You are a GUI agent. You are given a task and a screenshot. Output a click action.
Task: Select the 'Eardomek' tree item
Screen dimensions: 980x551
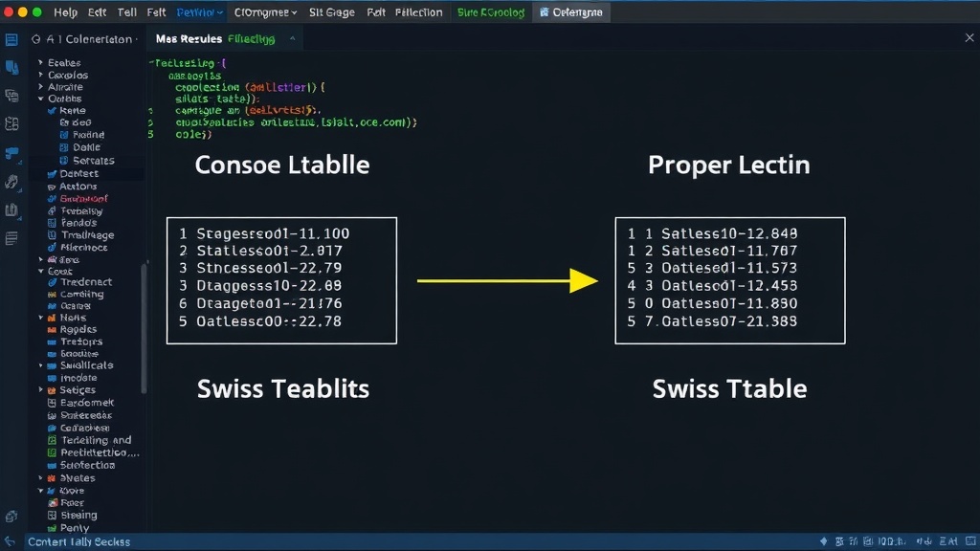[87, 403]
